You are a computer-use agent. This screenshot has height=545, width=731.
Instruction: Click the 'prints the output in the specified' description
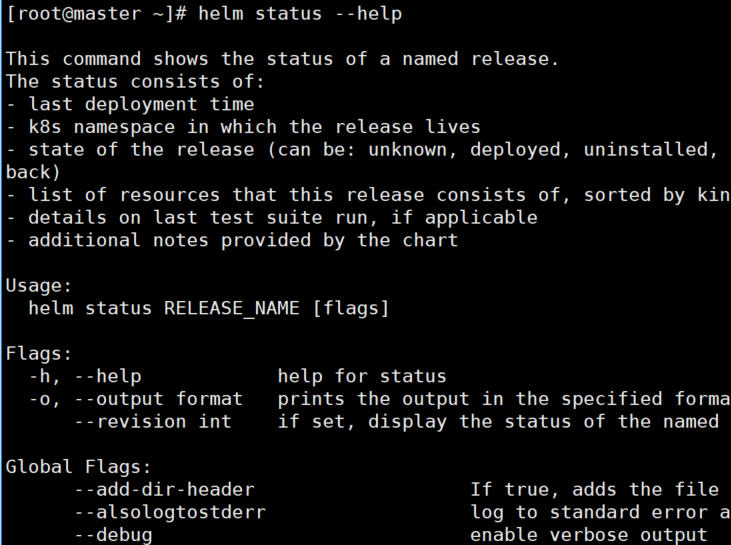tap(504, 399)
